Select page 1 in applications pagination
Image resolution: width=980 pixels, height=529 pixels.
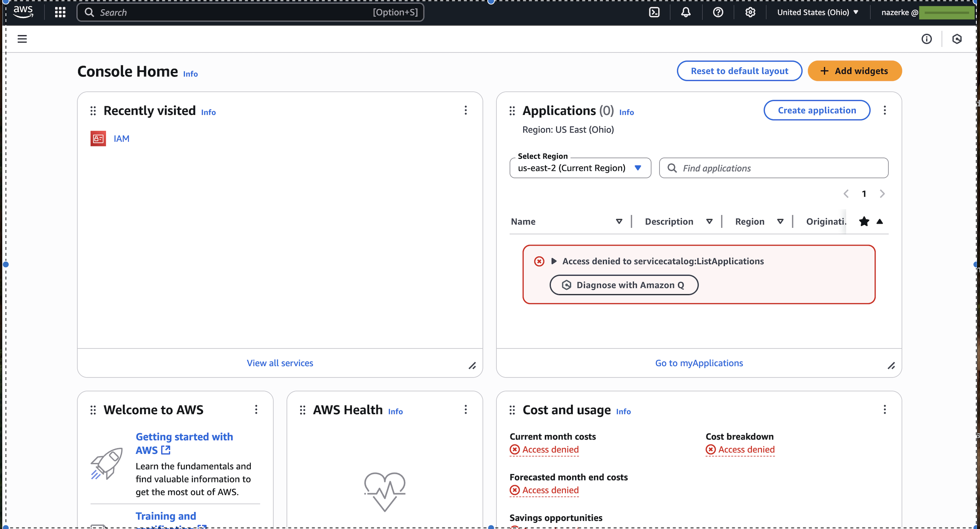click(x=864, y=194)
